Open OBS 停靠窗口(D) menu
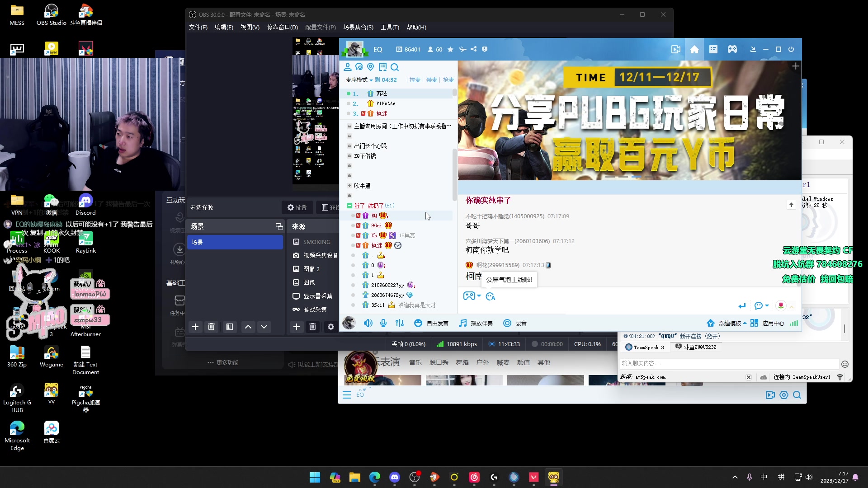Image resolution: width=868 pixels, height=488 pixels. click(x=282, y=27)
